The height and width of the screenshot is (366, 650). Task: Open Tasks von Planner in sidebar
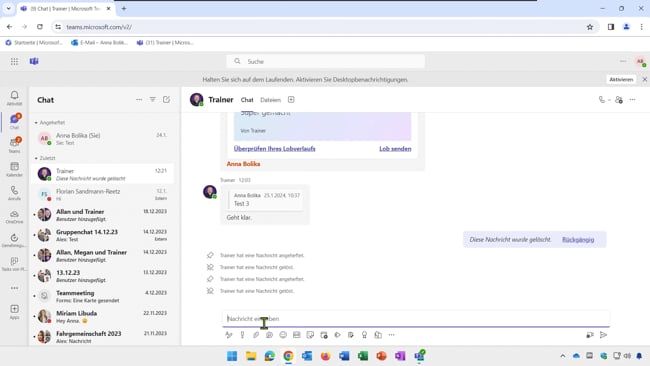15,264
